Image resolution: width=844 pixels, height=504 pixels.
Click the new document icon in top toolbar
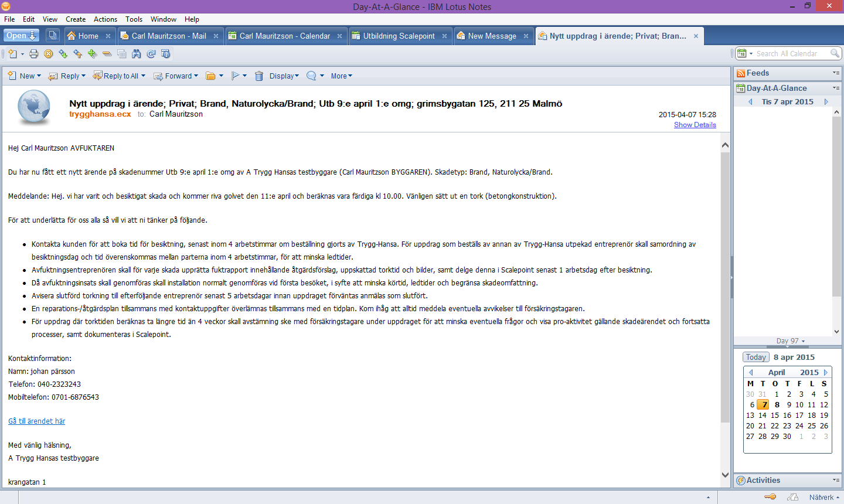pos(12,54)
